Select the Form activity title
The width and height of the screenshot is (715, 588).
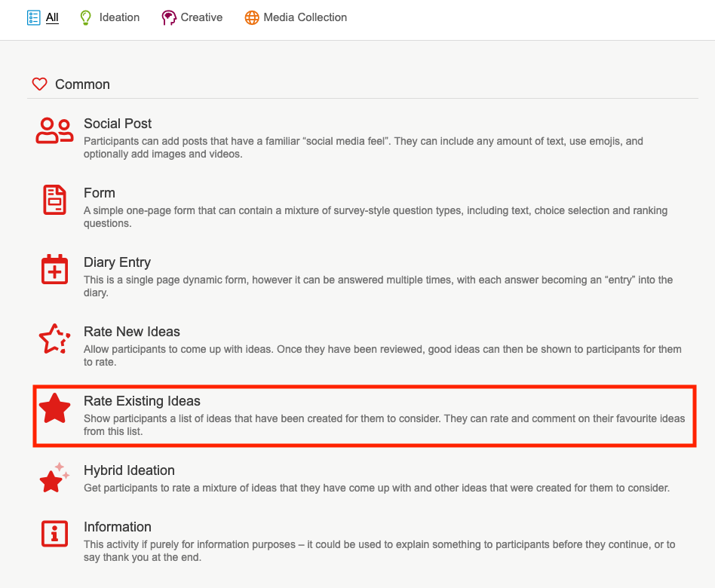[x=100, y=193]
